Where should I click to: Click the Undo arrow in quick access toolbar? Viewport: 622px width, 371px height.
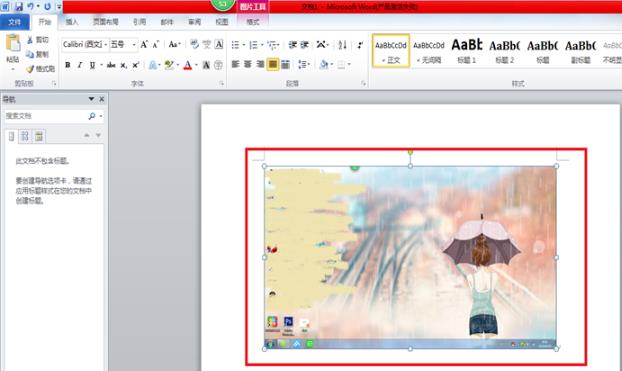tap(31, 6)
